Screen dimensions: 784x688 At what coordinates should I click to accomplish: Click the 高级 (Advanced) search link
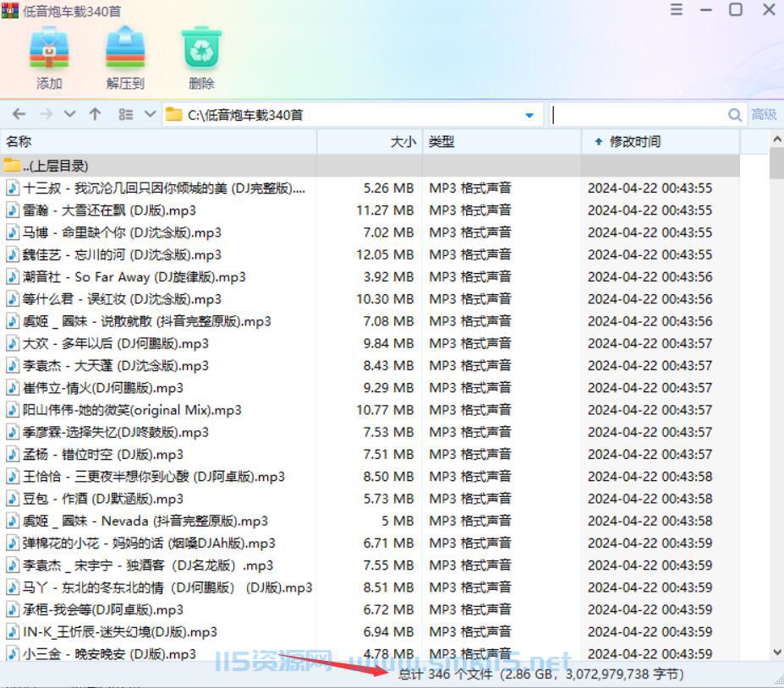pyautogui.click(x=765, y=114)
